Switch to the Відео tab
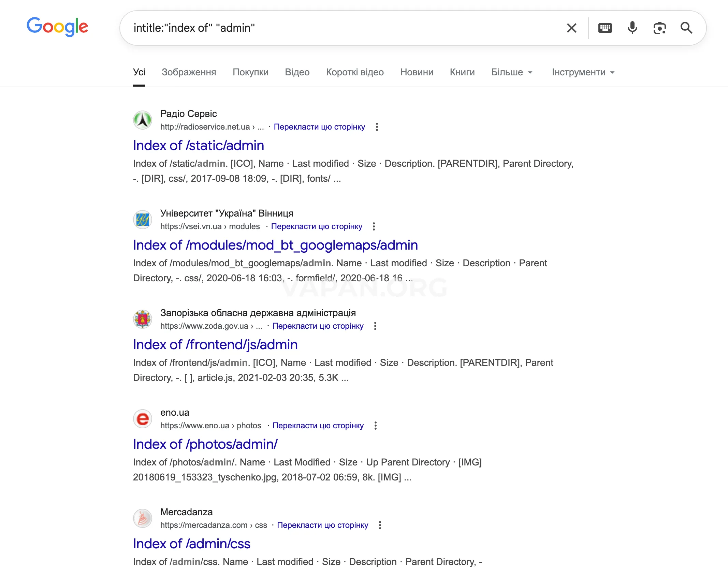Screen dimensions: 728x579 pos(297,72)
